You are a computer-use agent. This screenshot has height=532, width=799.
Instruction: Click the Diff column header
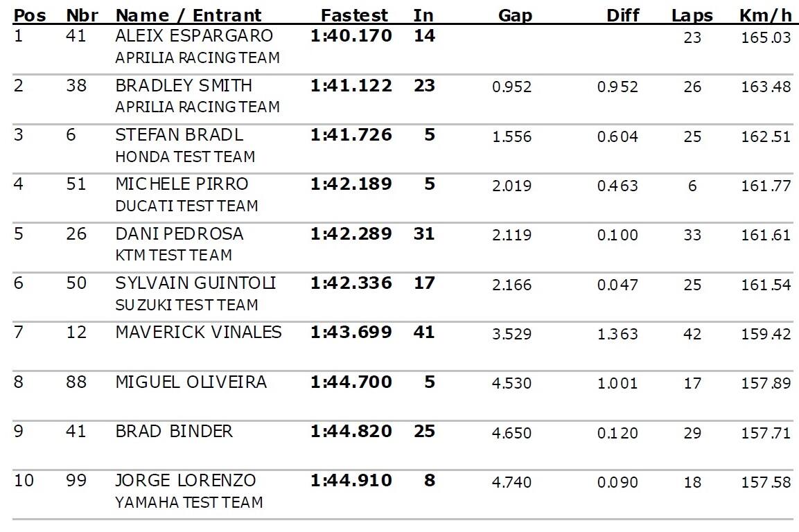click(623, 15)
